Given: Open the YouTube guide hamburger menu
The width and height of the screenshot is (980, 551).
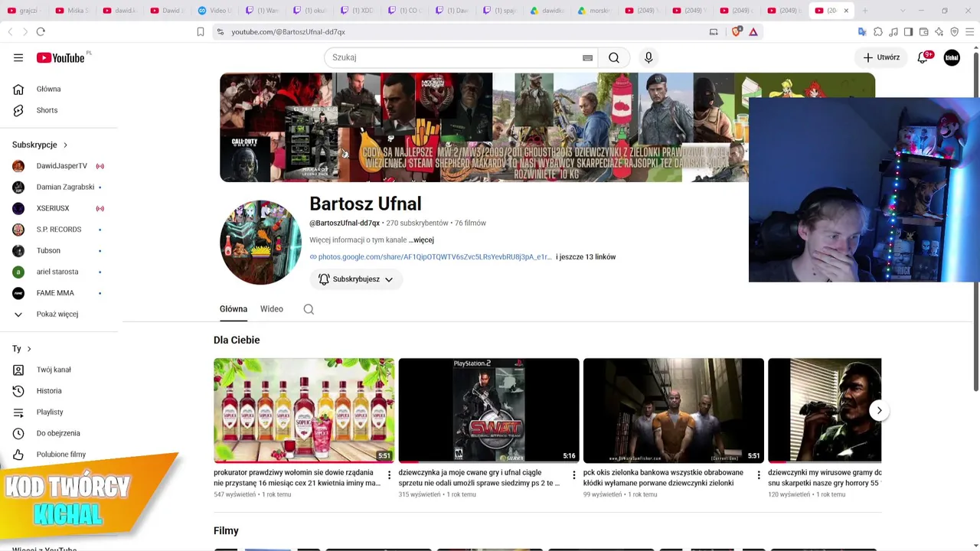Looking at the screenshot, I should [x=18, y=57].
